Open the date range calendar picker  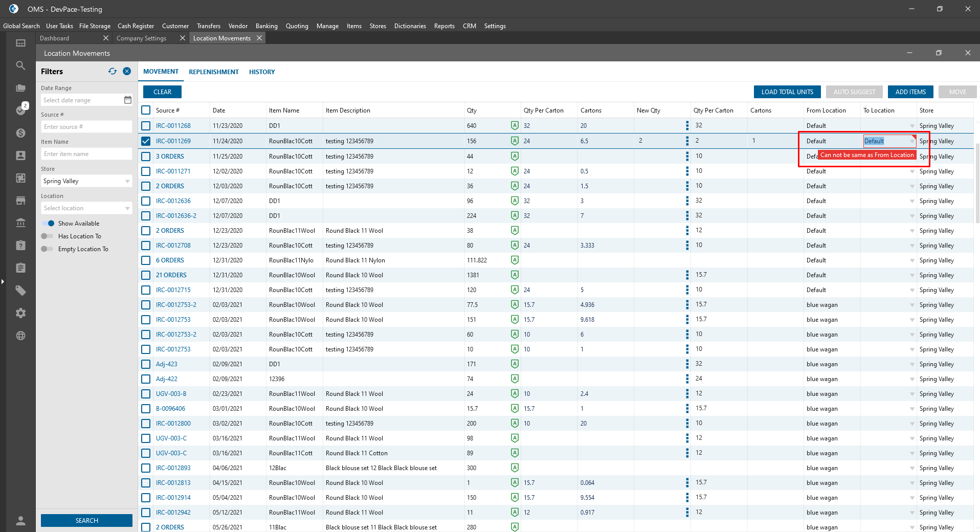[128, 100]
